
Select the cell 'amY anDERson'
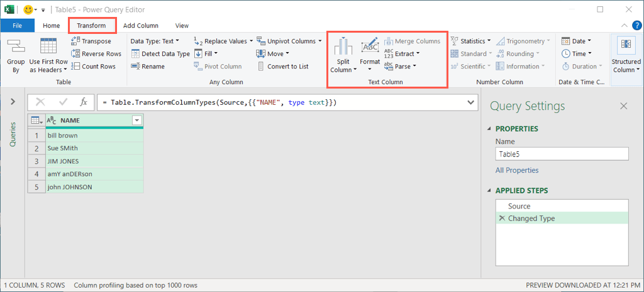click(x=94, y=174)
